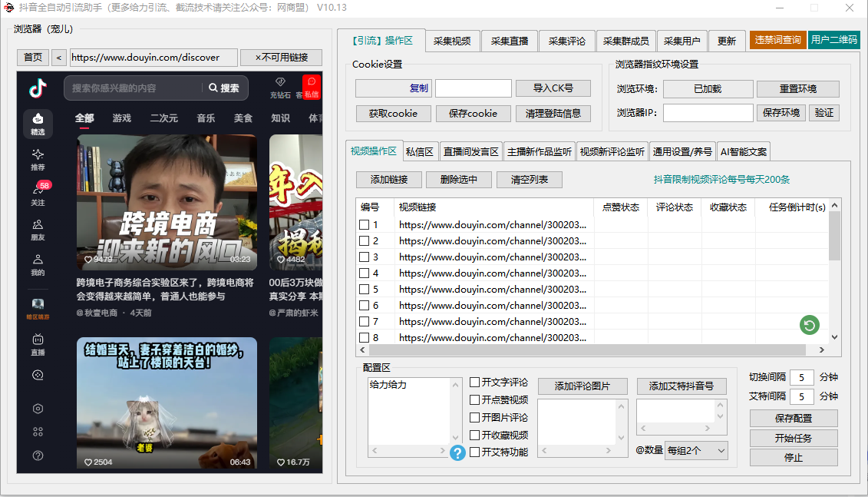868x497 pixels.
Task: Open the 精选 featured sidebar icon
Action: (38, 124)
